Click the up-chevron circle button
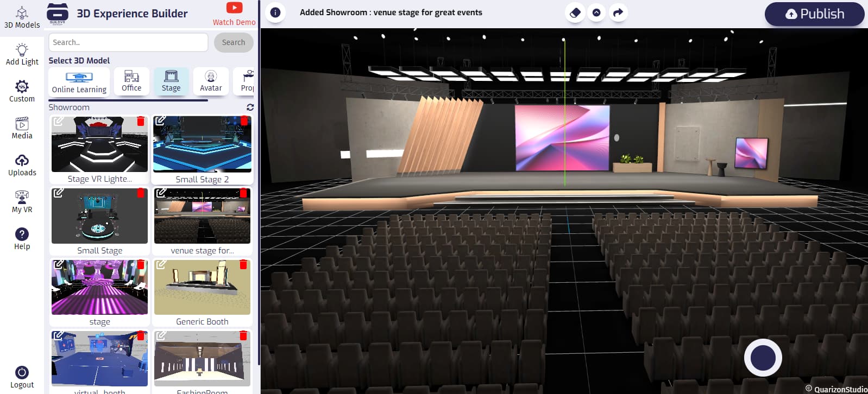Screen dimensions: 868x394 [596, 12]
